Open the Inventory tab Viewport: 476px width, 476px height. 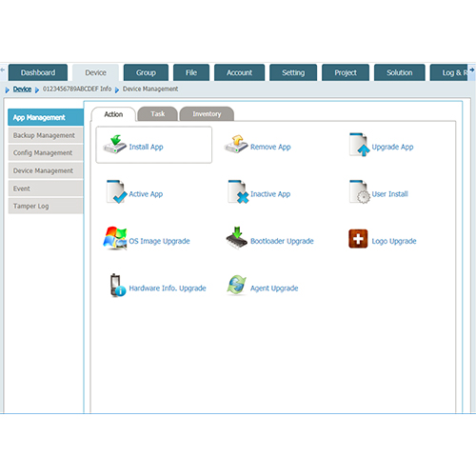[207, 114]
